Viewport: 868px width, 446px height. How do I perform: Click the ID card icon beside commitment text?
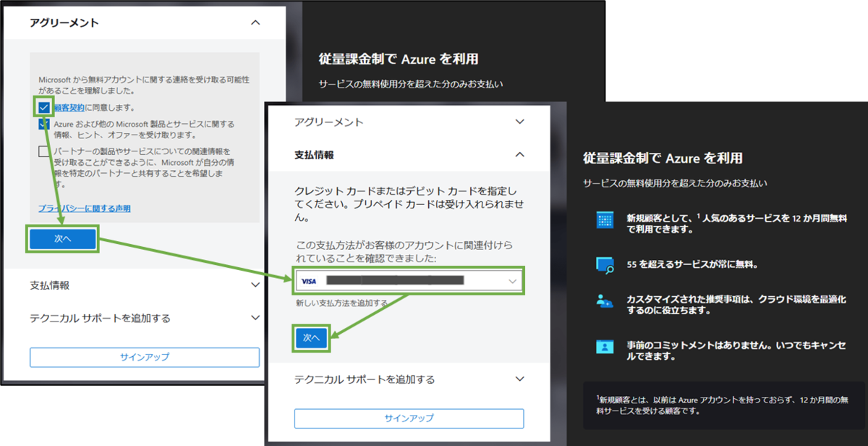coord(605,346)
